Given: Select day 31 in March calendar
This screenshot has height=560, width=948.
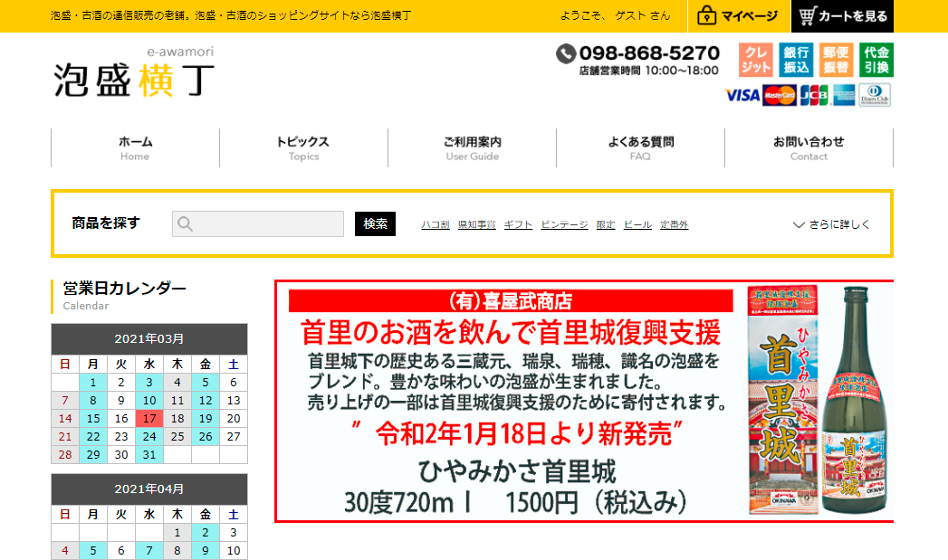Looking at the screenshot, I should (x=149, y=455).
